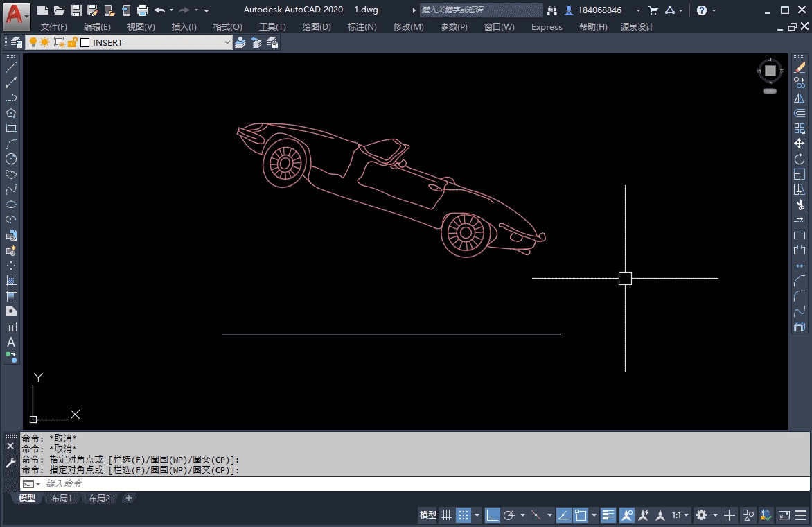The width and height of the screenshot is (812, 527).
Task: Expand the annotation scale 1:1 dropdown
Action: pyautogui.click(x=680, y=515)
